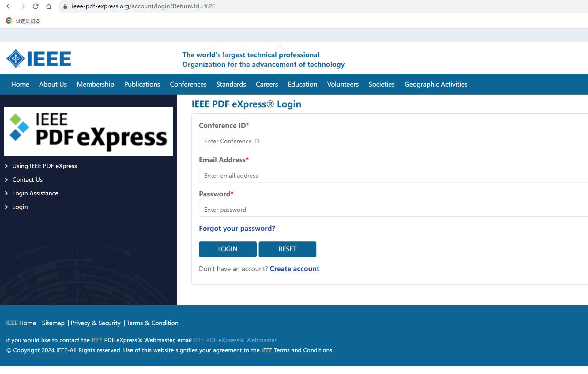Click the Create account link
This screenshot has width=588, height=374.
pyautogui.click(x=294, y=269)
